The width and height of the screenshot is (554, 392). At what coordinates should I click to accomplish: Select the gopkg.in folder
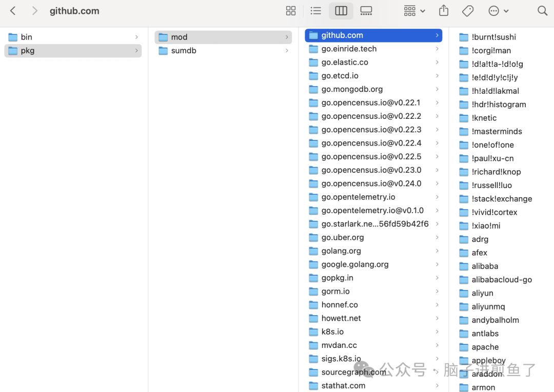pos(373,278)
